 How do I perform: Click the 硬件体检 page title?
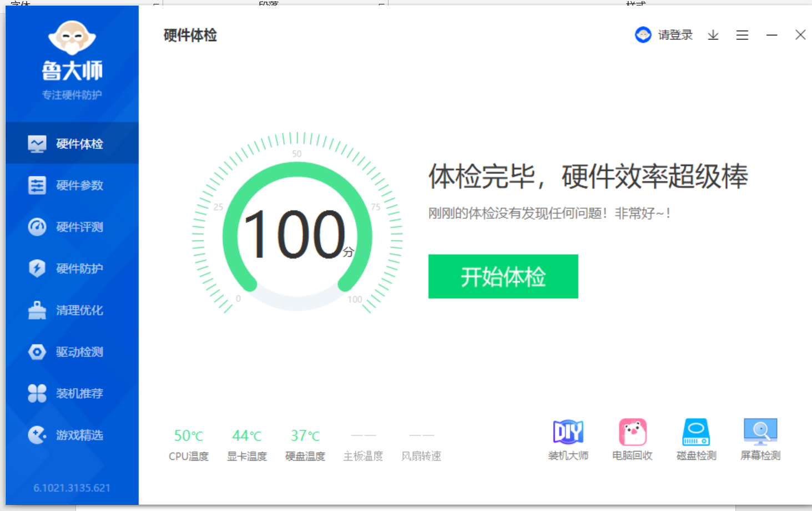[190, 36]
